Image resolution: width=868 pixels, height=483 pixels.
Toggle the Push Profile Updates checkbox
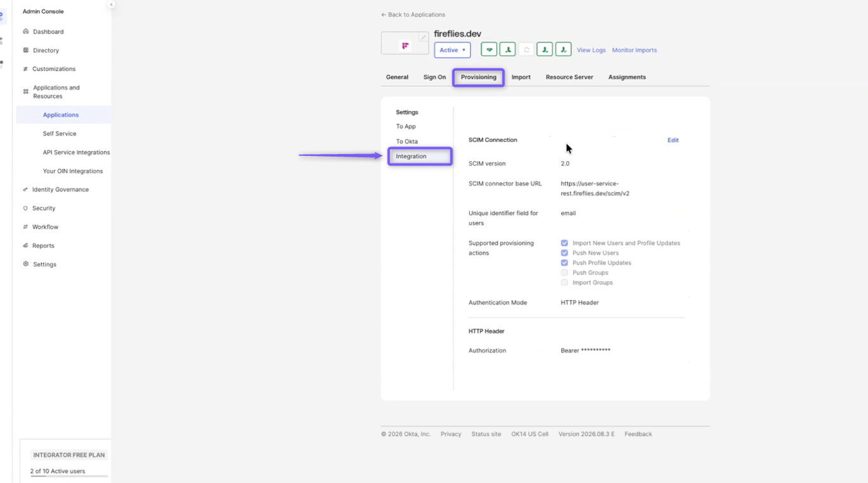pos(564,262)
